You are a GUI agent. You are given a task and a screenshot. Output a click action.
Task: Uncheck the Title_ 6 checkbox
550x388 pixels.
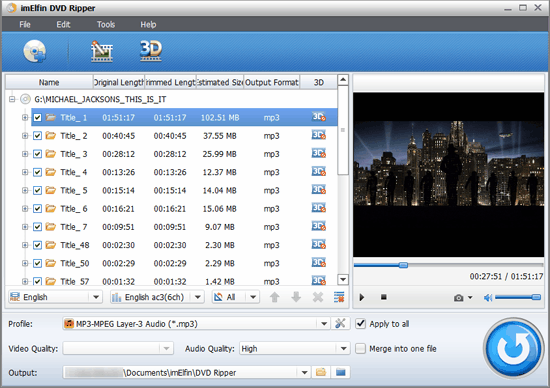[38, 209]
